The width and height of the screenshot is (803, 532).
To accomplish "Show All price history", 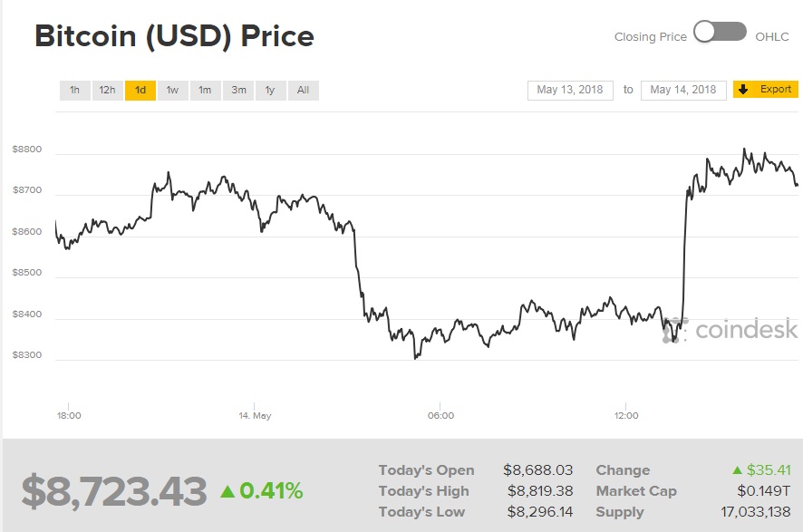I will click(x=303, y=90).
